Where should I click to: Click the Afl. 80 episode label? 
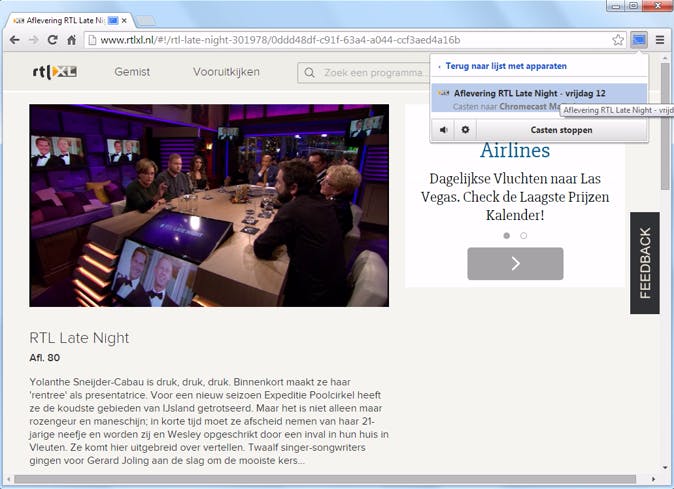45,358
